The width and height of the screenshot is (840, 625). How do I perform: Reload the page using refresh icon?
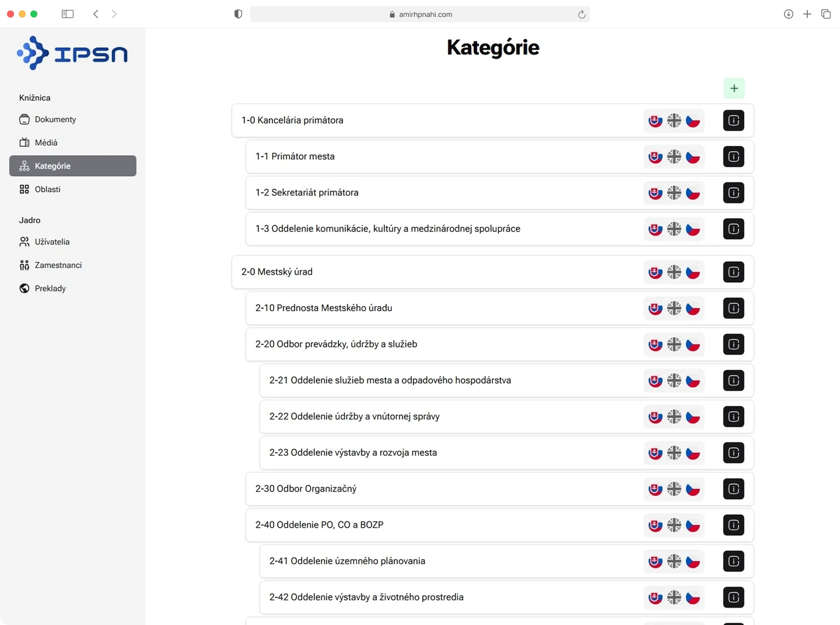(x=581, y=15)
